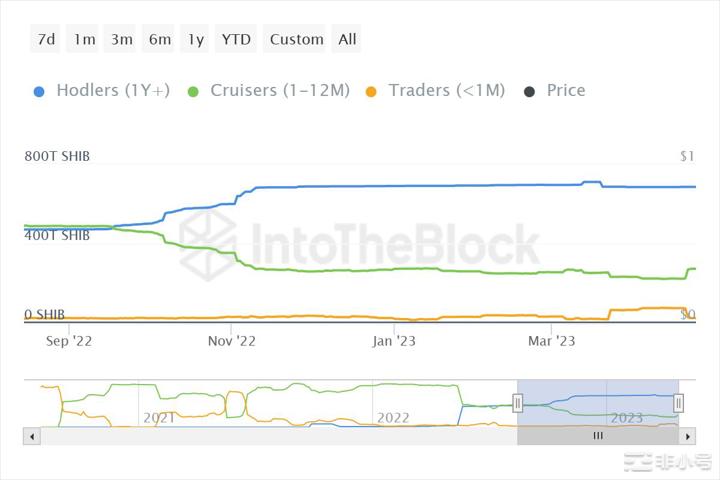
Task: Hide the Cruisers (1-12M) series
Action: [270, 90]
